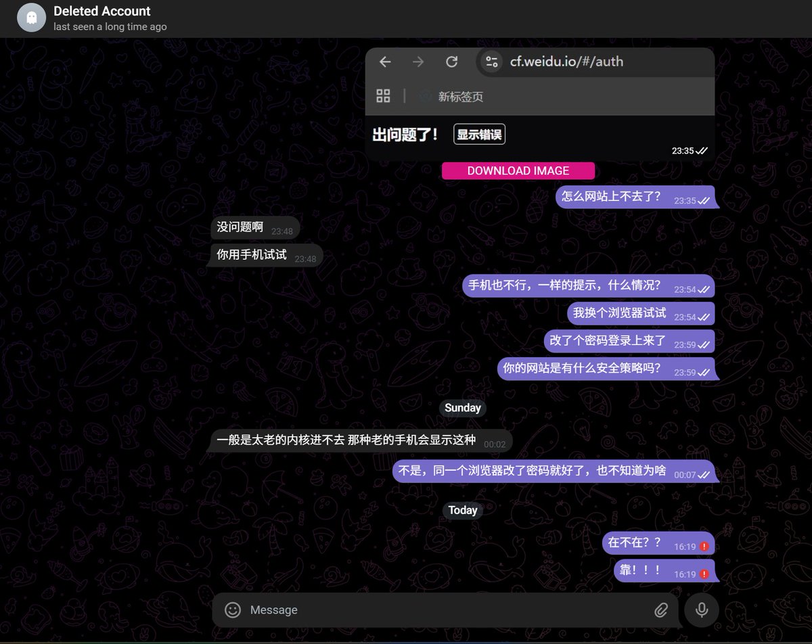812x644 pixels.
Task: Click the 靠！！！ message bubble
Action: (x=664, y=571)
